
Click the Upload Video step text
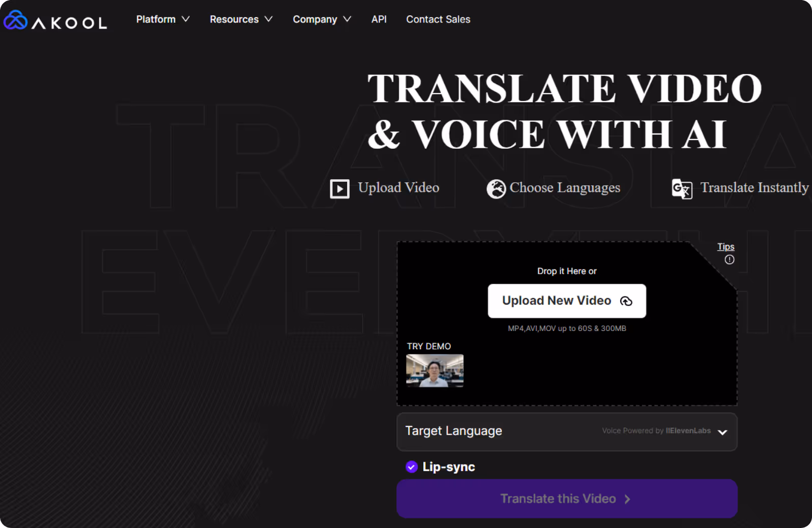click(x=398, y=188)
